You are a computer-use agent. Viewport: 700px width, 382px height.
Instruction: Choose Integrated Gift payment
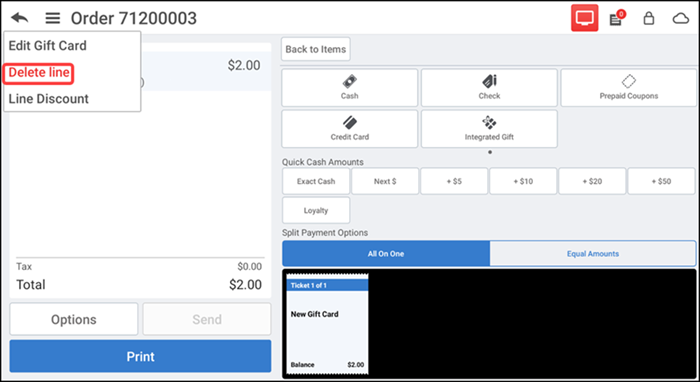489,129
